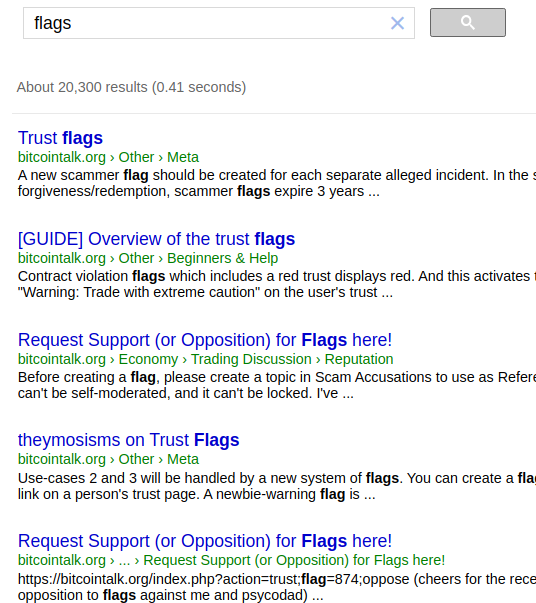Click 'Meta' breadcrumb under theymosisms result

tap(183, 459)
